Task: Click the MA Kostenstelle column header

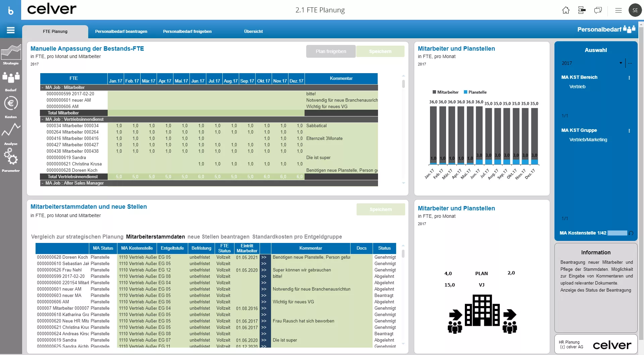Action: [137, 248]
